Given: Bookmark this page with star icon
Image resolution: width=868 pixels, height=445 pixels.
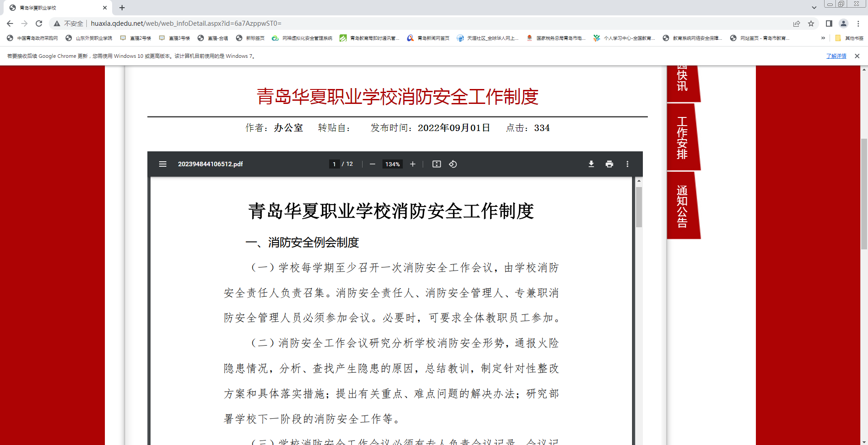Looking at the screenshot, I should pos(811,23).
